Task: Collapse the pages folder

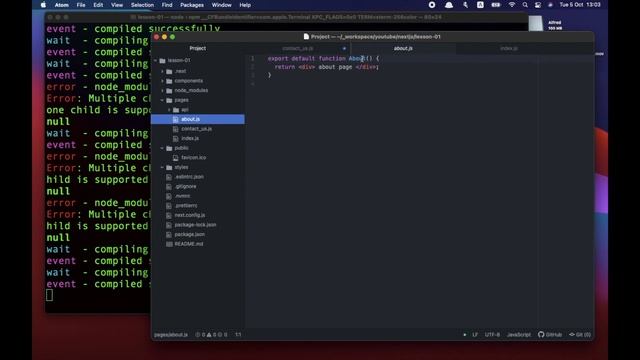Action: click(162, 100)
